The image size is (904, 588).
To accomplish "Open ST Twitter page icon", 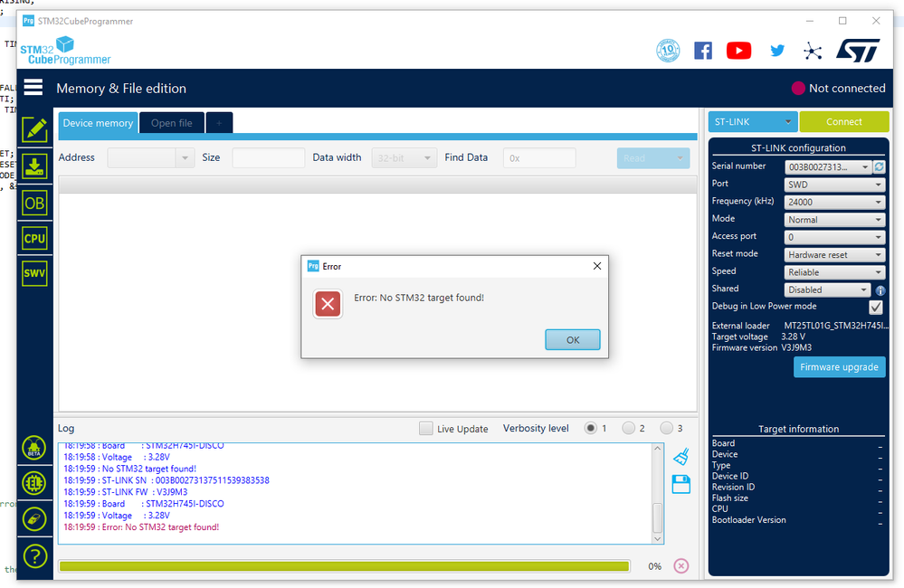I will [x=777, y=51].
